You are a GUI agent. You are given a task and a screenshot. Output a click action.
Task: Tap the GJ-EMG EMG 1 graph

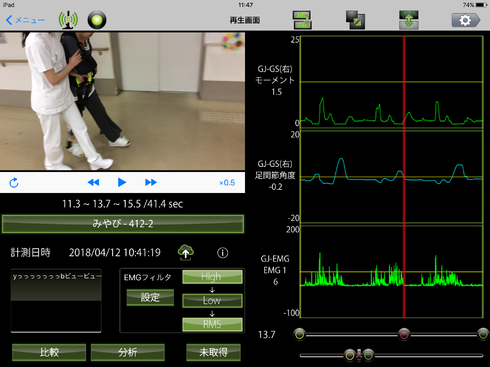point(392,272)
